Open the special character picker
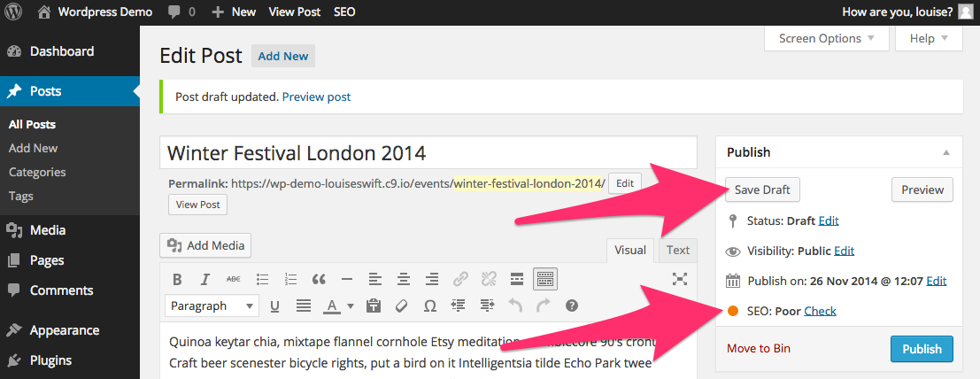 pos(430,306)
